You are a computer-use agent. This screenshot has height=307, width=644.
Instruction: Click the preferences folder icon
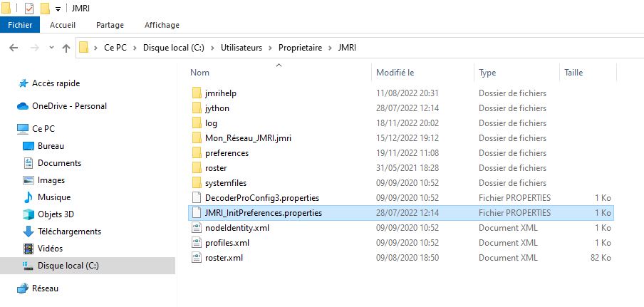tap(197, 153)
